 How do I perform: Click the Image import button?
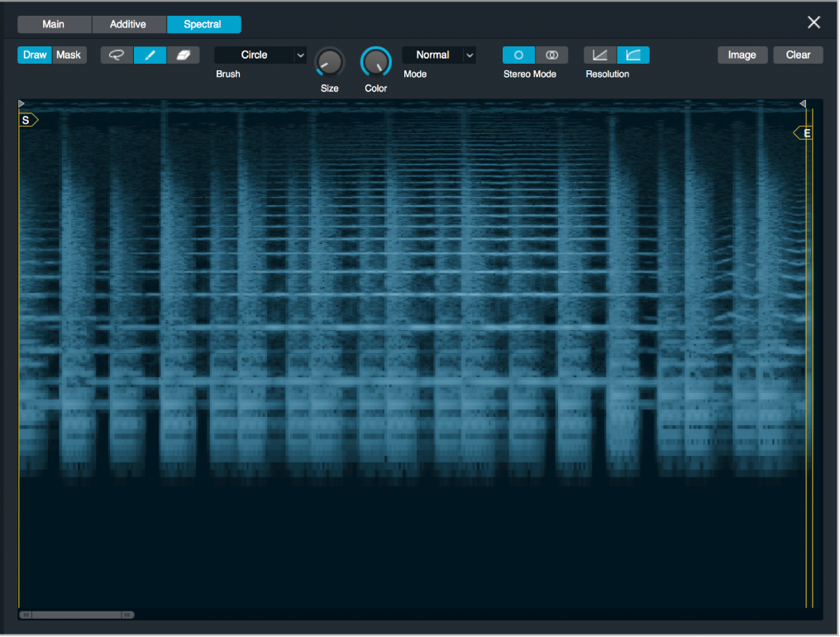pos(742,55)
